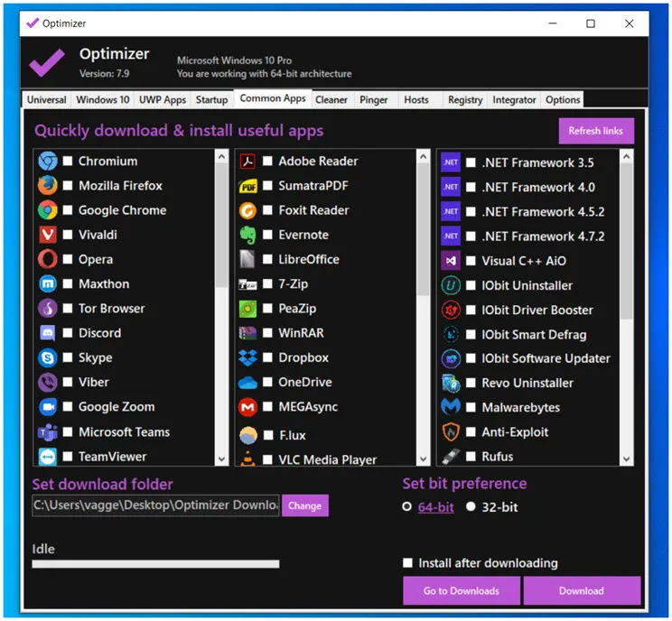Click the Download button
This screenshot has width=672, height=621.
coord(582,590)
